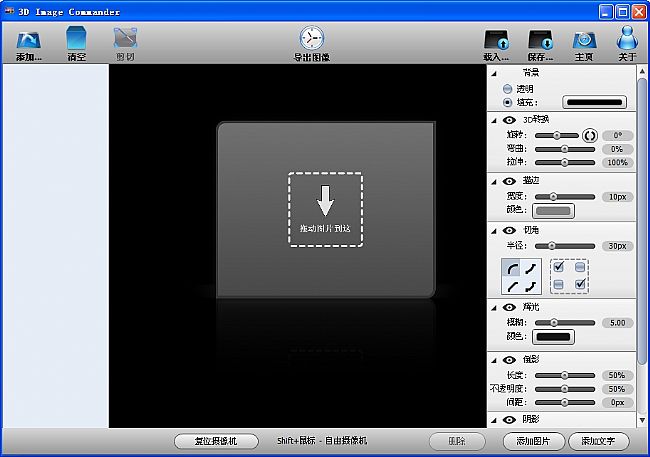The image size is (650, 457).
Task: Collapse the 辉光 section triangle
Action: click(494, 308)
